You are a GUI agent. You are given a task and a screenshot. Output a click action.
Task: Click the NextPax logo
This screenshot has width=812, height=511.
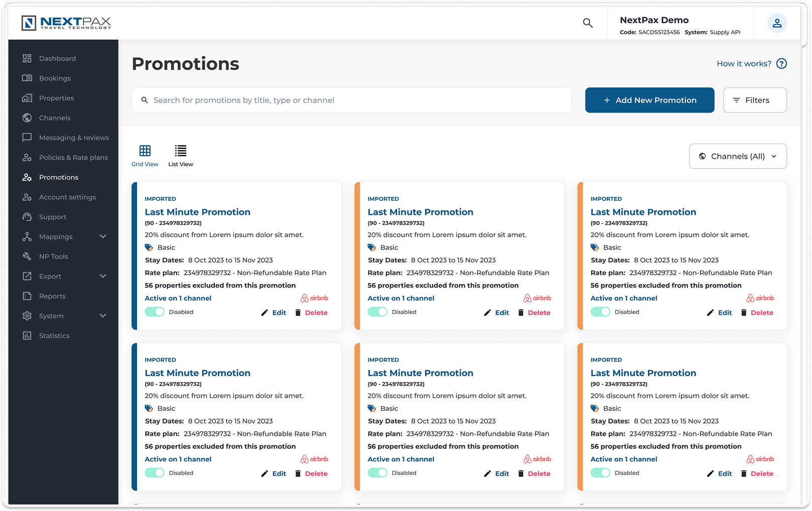point(66,23)
